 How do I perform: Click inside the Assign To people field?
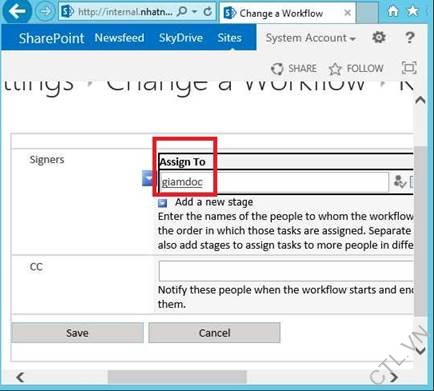[x=273, y=182]
